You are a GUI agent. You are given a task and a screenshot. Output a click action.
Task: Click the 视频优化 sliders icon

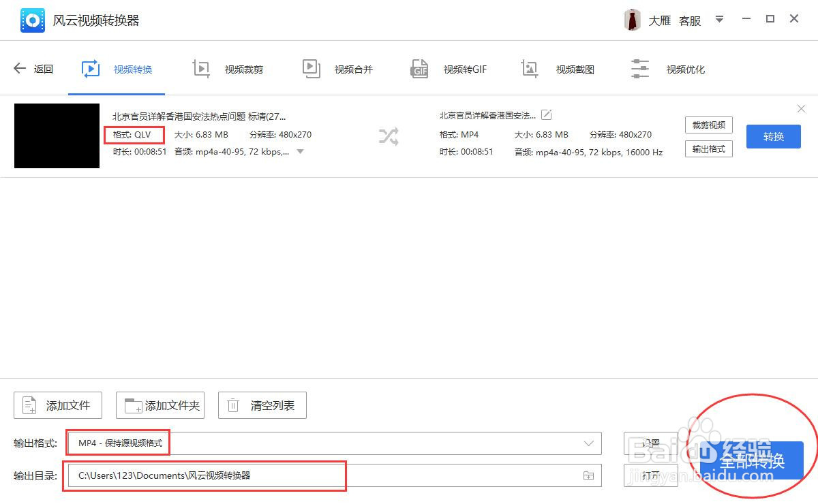pyautogui.click(x=640, y=69)
